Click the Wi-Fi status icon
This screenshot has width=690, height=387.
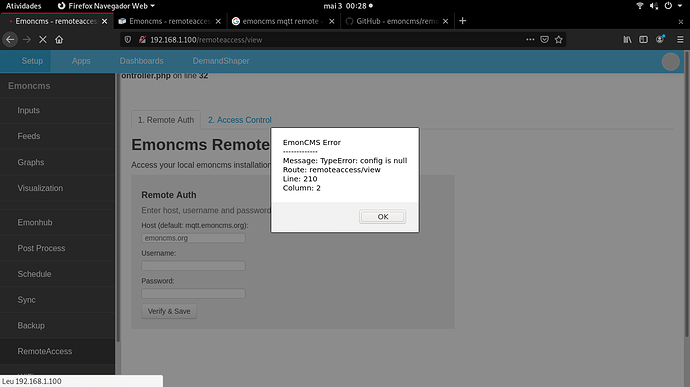[x=640, y=6]
